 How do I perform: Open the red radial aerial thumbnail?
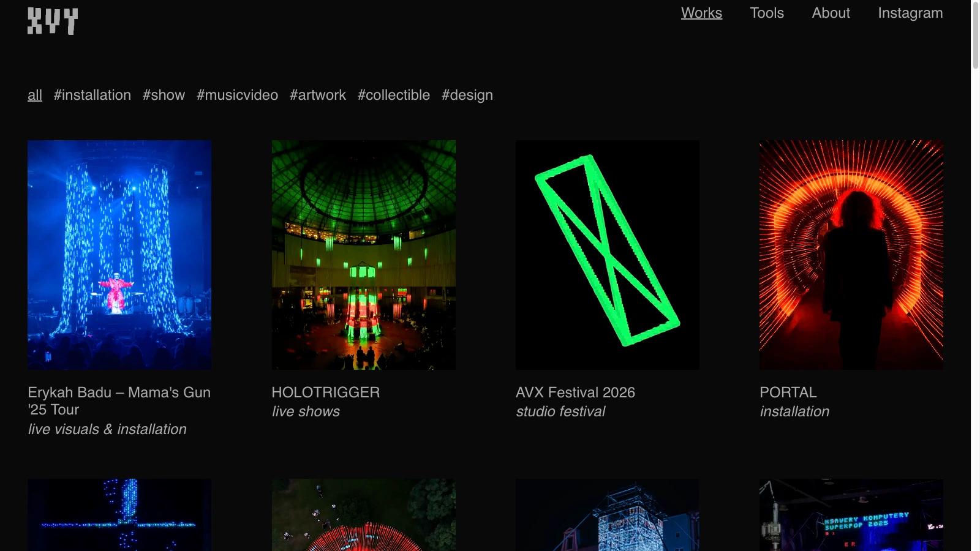point(364,515)
